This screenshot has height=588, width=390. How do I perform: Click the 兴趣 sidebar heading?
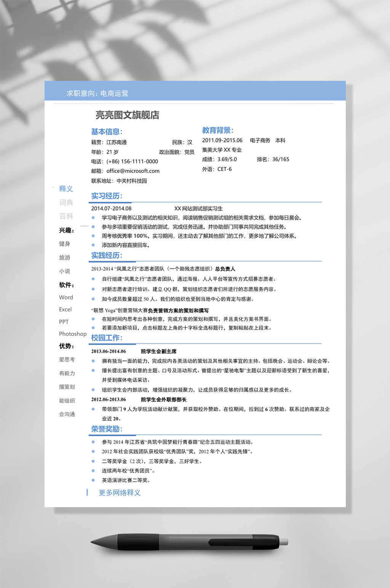click(x=67, y=230)
